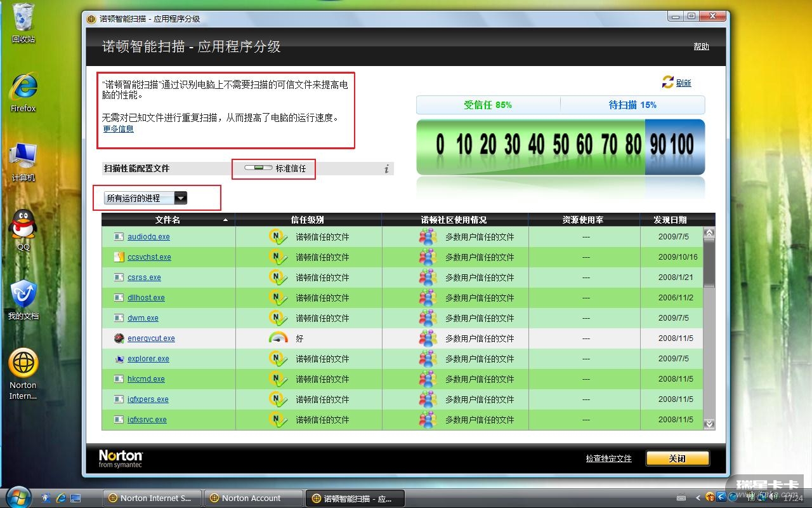This screenshot has width=812, height=508.
Task: Click the yellow file icon beside ccsvchst.exe
Action: click(x=119, y=257)
